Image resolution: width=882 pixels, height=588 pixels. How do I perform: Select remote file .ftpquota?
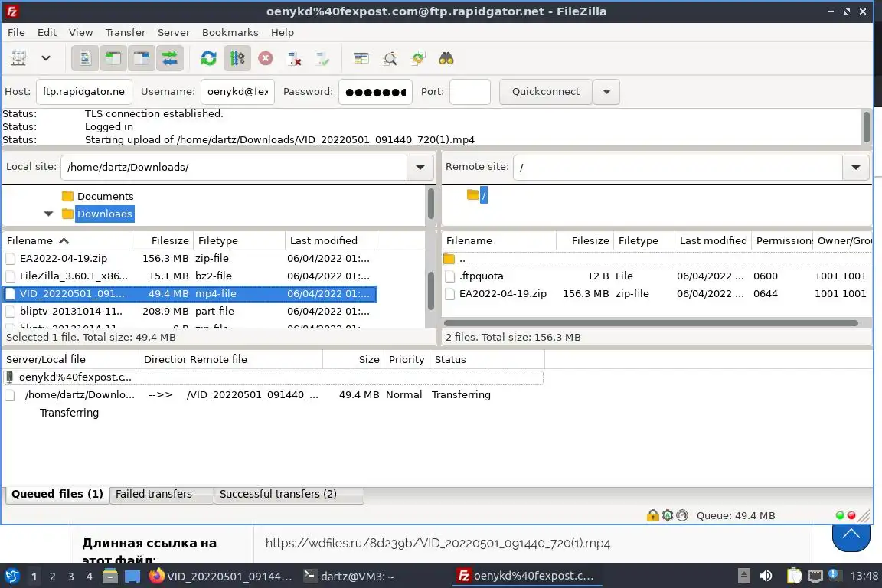tap(656, 276)
